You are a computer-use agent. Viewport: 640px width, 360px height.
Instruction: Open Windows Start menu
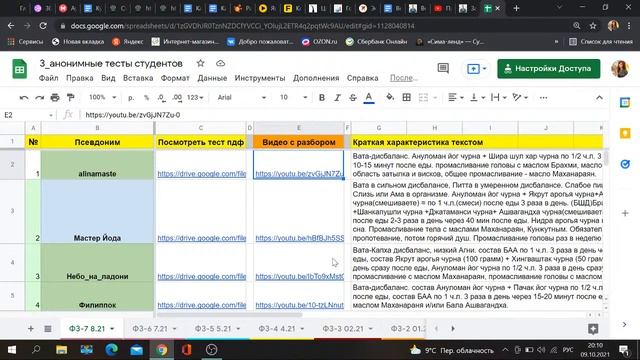[11, 350]
